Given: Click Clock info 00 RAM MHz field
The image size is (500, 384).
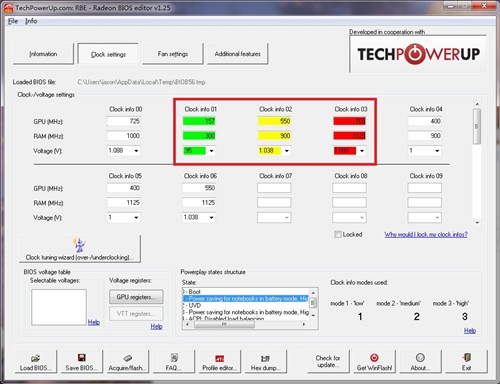Looking at the screenshot, I should (124, 136).
